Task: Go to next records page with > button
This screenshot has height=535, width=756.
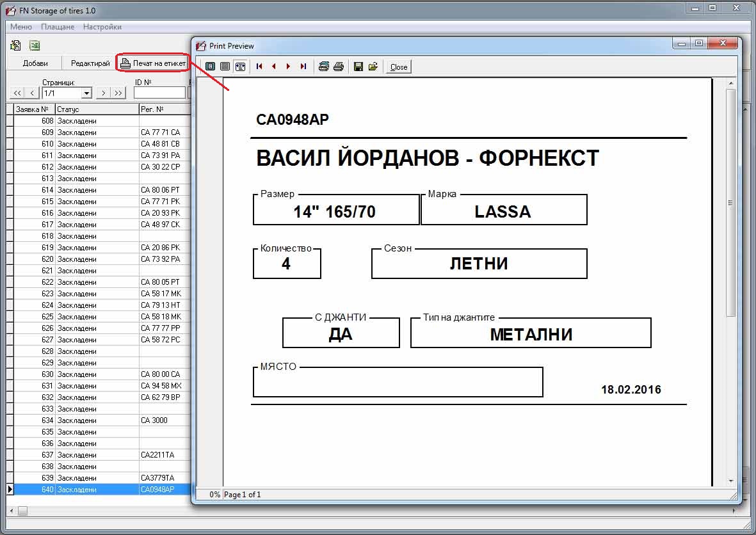Action: click(103, 93)
